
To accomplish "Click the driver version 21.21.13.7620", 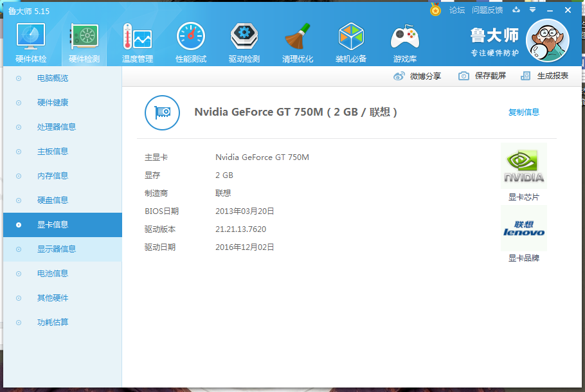I will 240,229.
